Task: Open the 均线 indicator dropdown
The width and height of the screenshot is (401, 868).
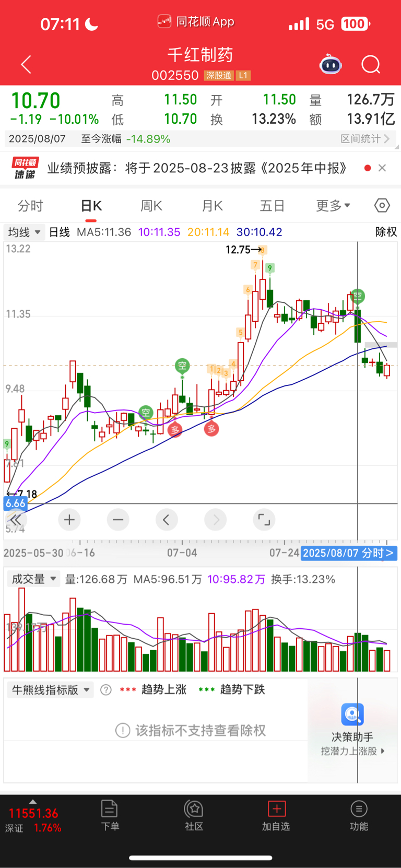Action: (x=24, y=232)
